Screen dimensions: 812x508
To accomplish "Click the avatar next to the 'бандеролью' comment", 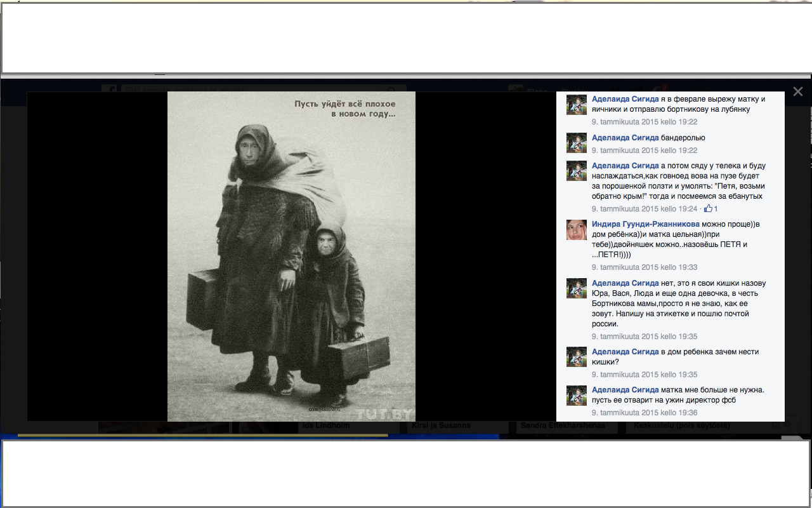I will (576, 143).
